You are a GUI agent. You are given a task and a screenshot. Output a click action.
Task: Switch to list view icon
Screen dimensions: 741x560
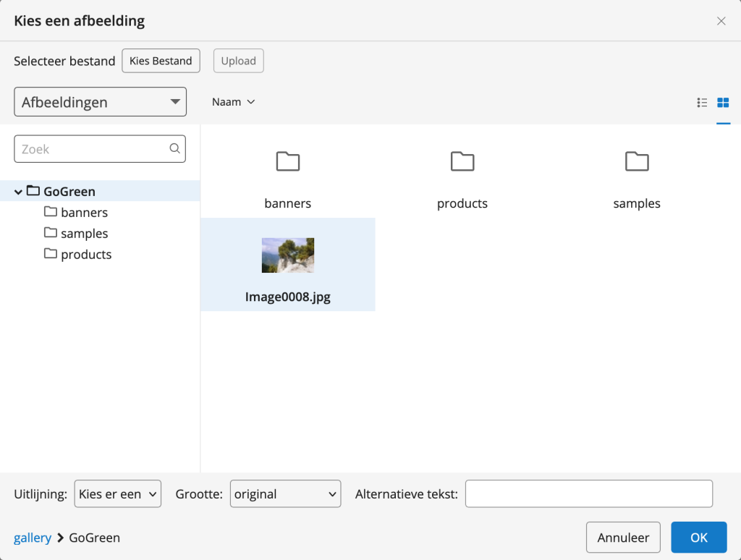point(702,103)
